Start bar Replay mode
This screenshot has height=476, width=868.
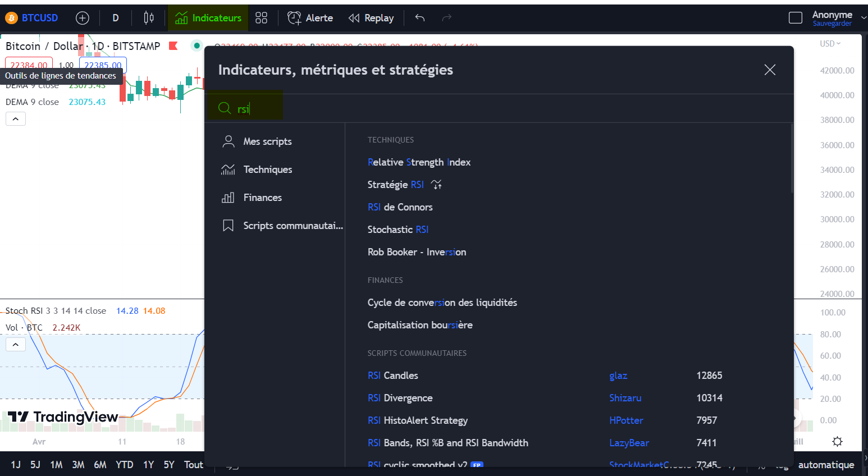371,18
